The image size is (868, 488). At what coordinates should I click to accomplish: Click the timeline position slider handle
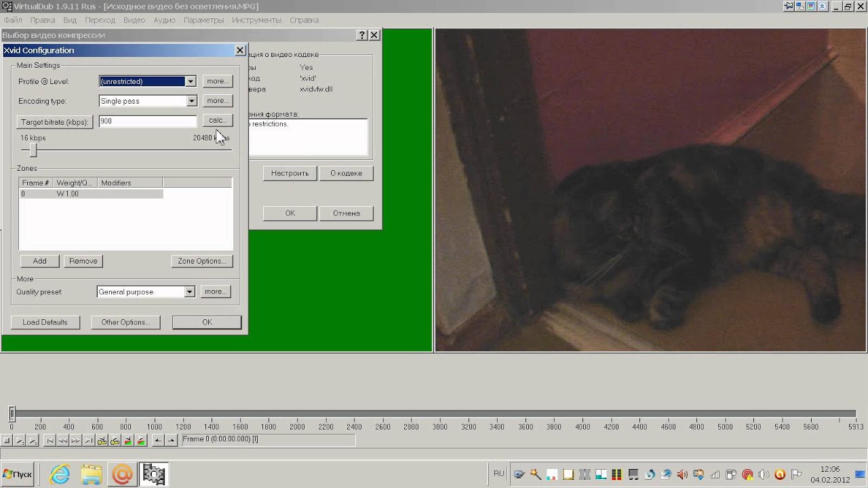(x=12, y=413)
